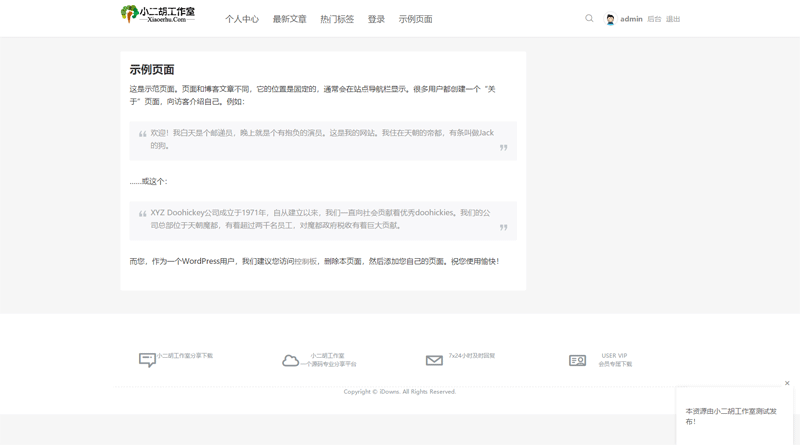Click the 后台 dashboard link

click(654, 19)
